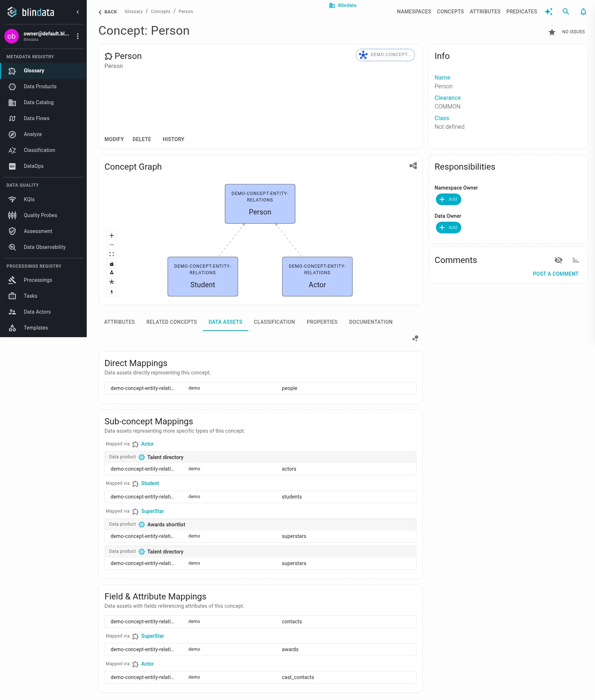Fit the concept graph to view
The width and height of the screenshot is (595, 700).
[112, 254]
